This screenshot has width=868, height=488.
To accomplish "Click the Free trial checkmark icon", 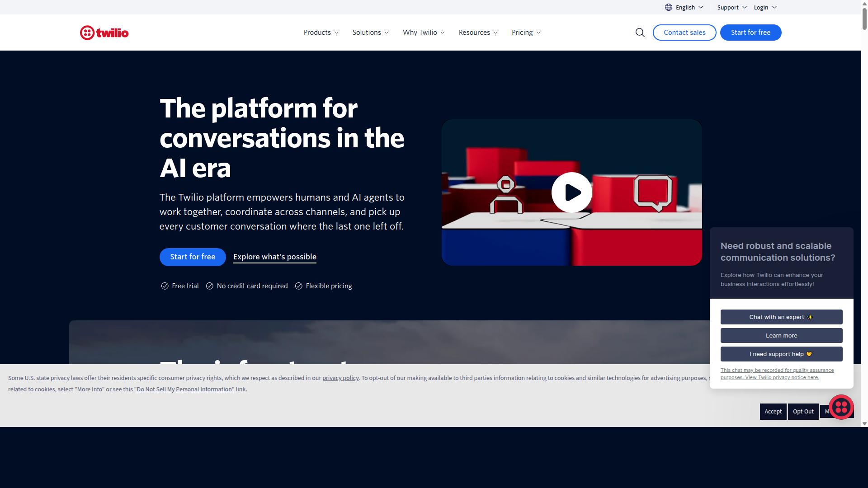I will click(165, 286).
